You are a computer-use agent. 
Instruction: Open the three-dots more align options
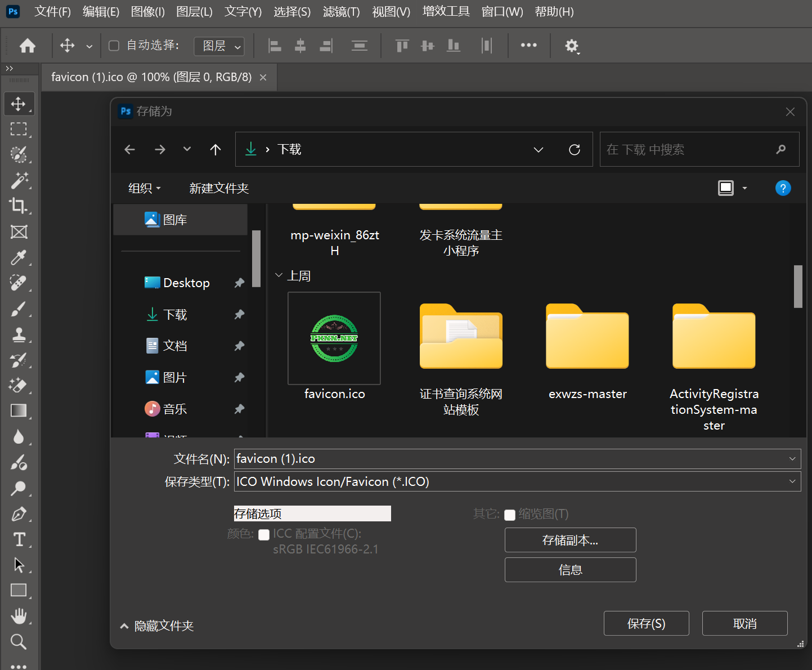click(529, 45)
